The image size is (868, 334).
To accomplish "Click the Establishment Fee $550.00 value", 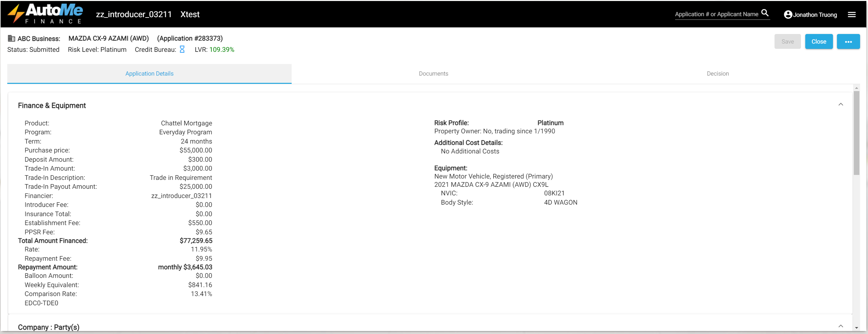I will [200, 223].
